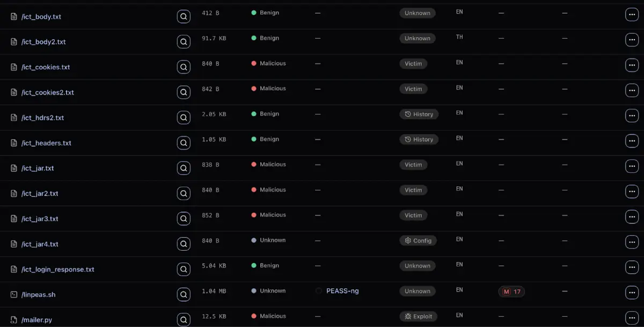Viewport: 644px width, 327px height.
Task: Click Victim tag on /ict_jar2.txt row
Action: click(413, 190)
